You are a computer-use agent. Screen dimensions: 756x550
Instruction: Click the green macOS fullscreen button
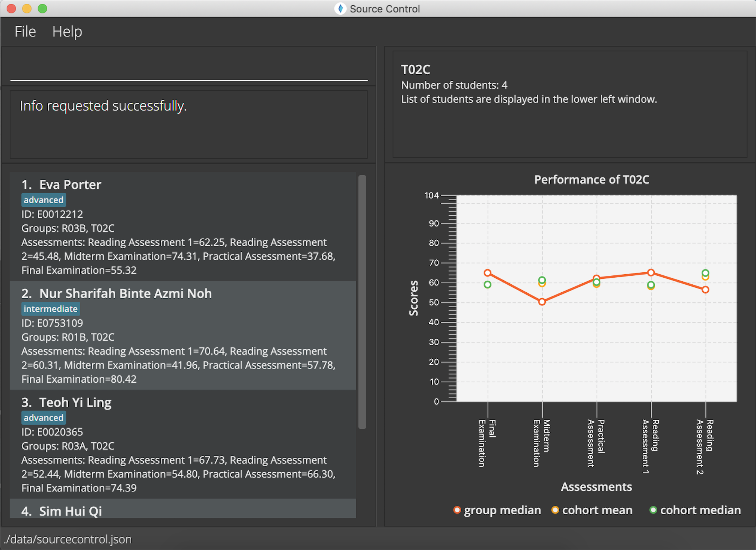(42, 9)
